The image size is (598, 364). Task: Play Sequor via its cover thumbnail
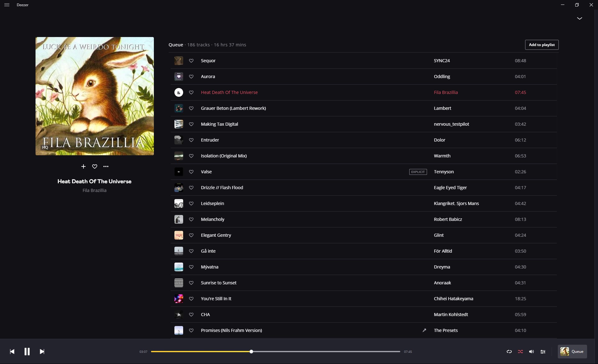point(179,61)
